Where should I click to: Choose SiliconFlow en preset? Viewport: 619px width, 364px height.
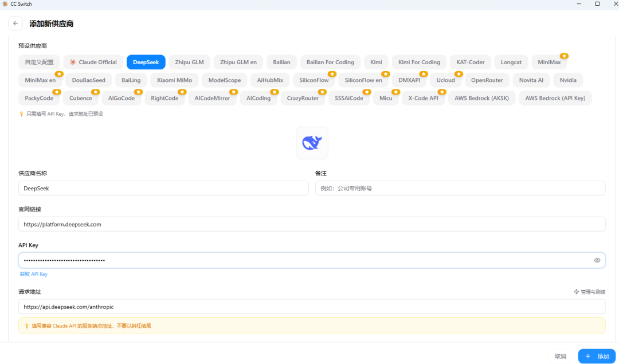pyautogui.click(x=363, y=80)
